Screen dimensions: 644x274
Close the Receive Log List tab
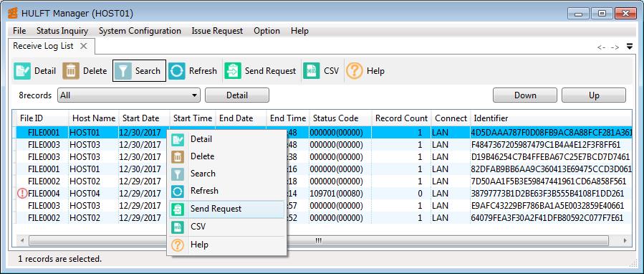pos(83,46)
